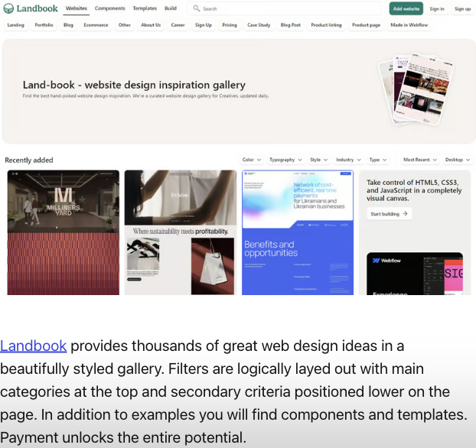The height and width of the screenshot is (448, 476).
Task: Open the Milliners Yard website thumbnail
Action: click(64, 232)
